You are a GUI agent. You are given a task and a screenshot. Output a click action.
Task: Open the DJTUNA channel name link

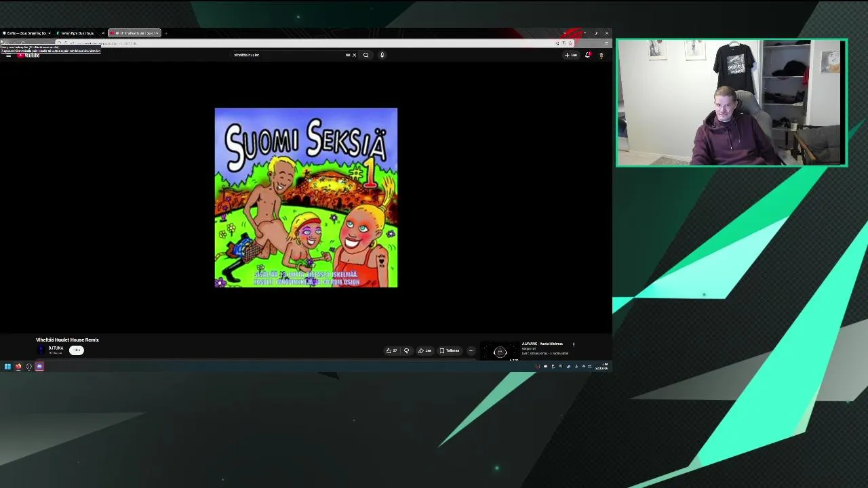coord(56,348)
